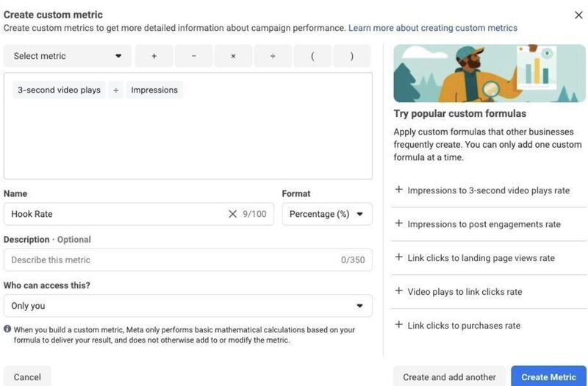Click the plus operator button
The image size is (588, 386).
(x=154, y=56)
